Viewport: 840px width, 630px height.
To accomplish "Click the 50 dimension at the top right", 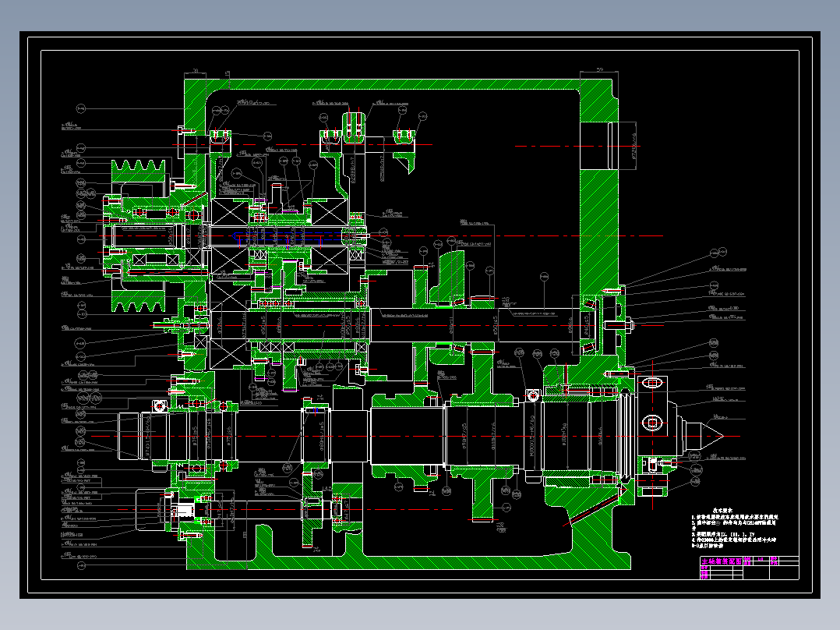I will tap(599, 69).
